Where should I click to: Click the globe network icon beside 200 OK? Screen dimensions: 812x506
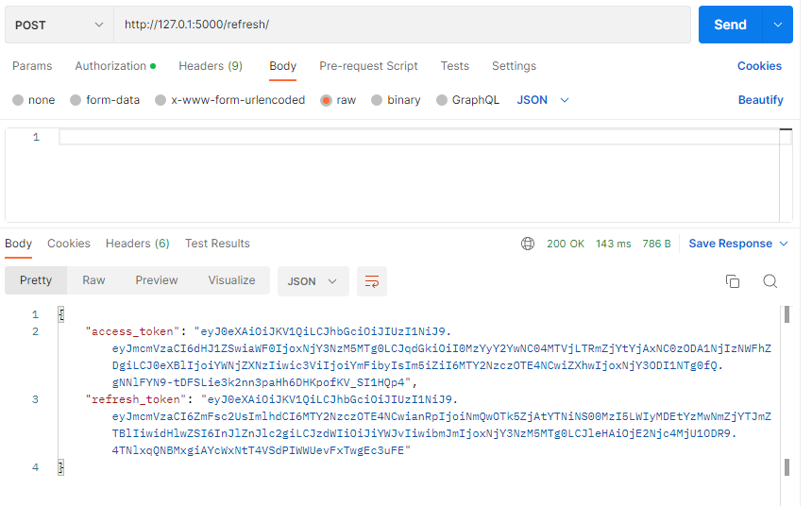528,244
